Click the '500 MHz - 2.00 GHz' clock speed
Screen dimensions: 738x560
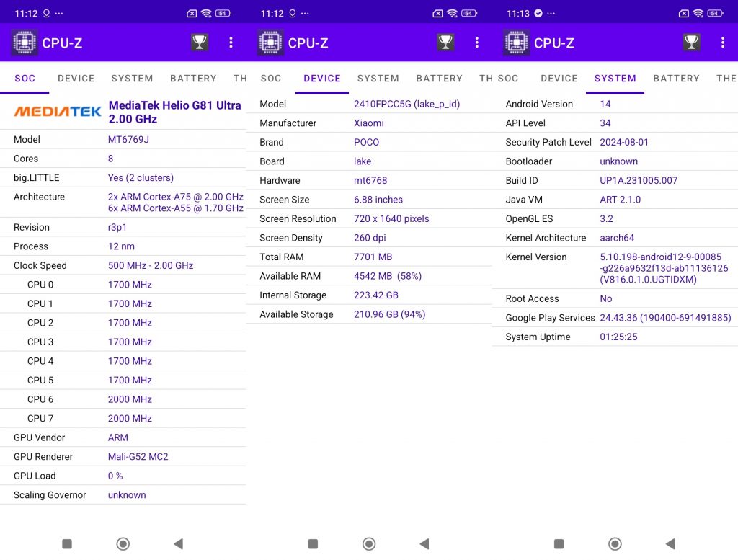pos(151,265)
